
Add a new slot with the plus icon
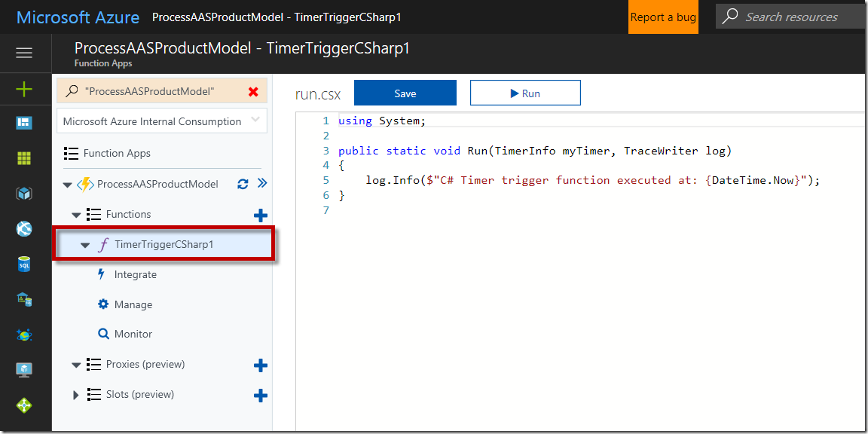[261, 396]
